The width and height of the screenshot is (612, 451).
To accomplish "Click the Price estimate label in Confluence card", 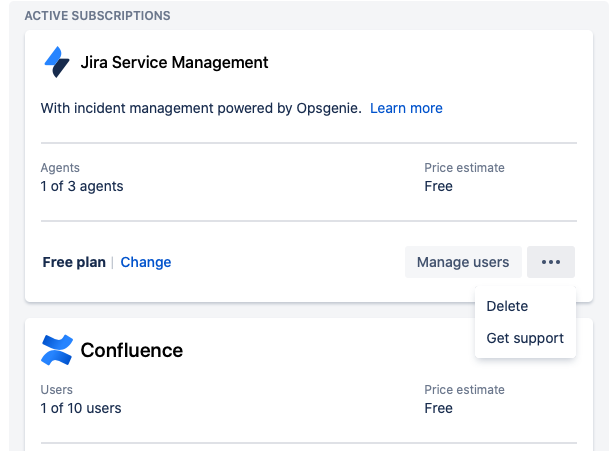I will pos(464,390).
